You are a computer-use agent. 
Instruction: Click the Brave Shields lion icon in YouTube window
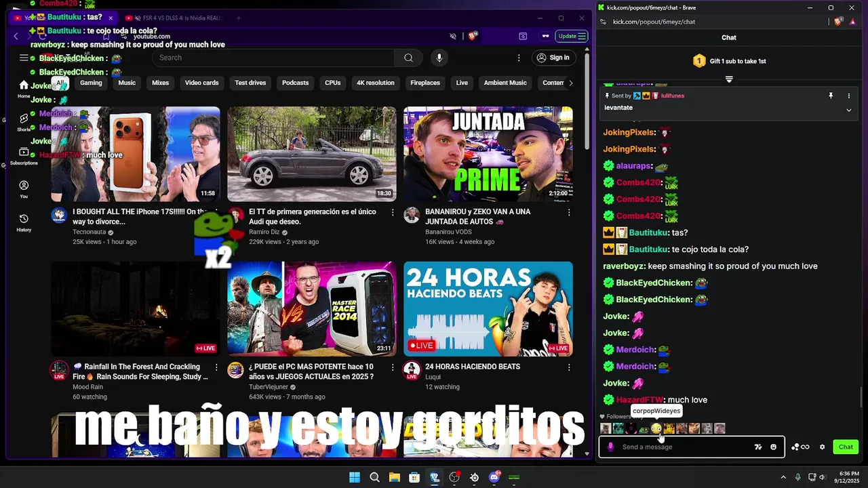(473, 36)
